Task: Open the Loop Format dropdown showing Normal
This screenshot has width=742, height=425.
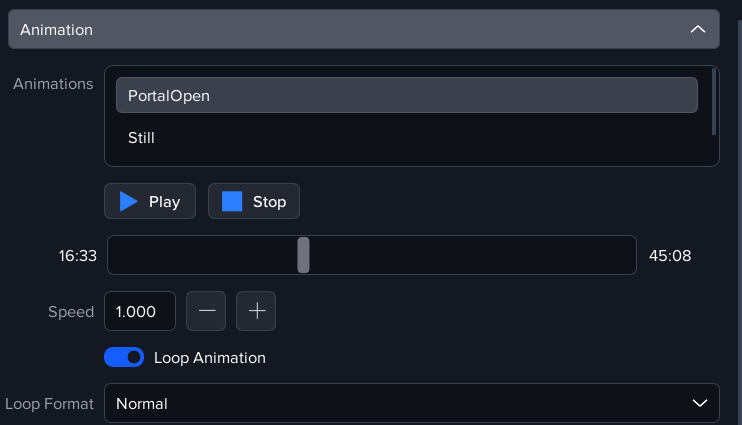Action: tap(400, 403)
